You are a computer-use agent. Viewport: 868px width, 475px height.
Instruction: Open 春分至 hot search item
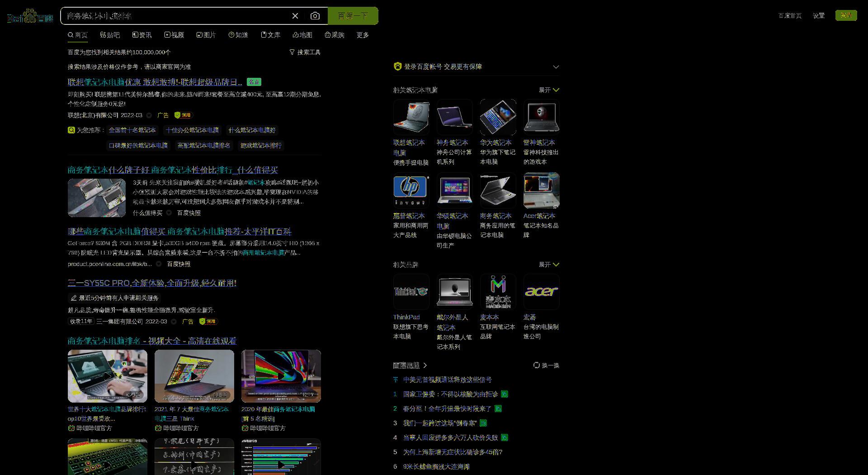[x=447, y=409]
